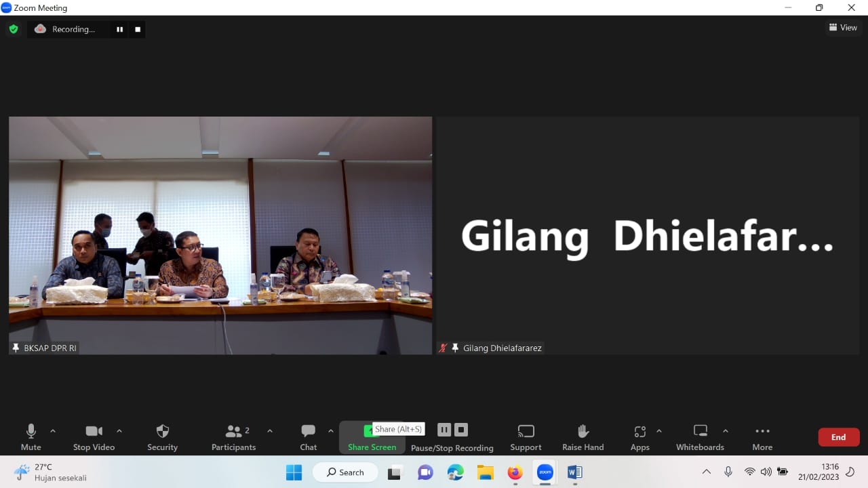Image resolution: width=868 pixels, height=488 pixels.
Task: Click the taskbar Search box
Action: coord(345,472)
